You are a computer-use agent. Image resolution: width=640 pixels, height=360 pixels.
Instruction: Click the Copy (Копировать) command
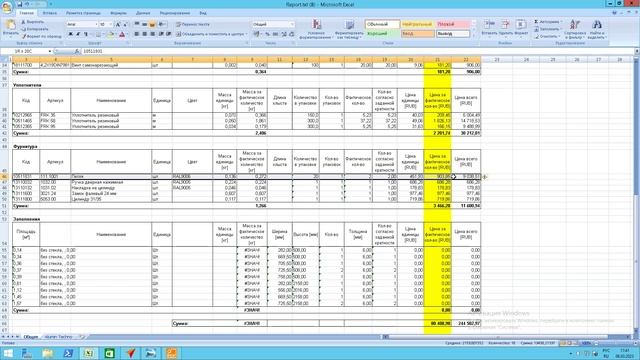click(x=34, y=29)
